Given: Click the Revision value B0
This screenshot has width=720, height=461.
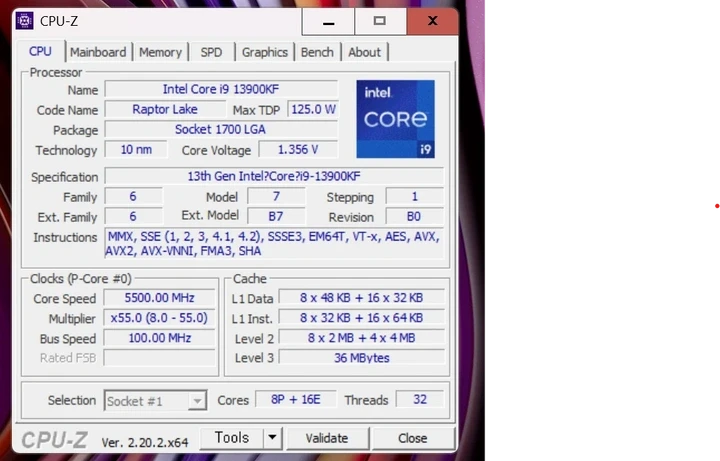Looking at the screenshot, I should click(x=415, y=216).
